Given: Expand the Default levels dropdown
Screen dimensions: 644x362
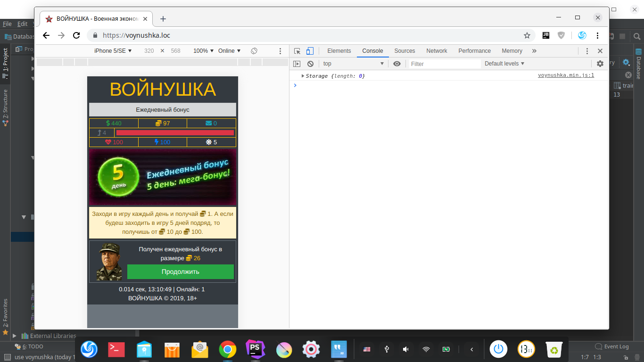Looking at the screenshot, I should 504,64.
